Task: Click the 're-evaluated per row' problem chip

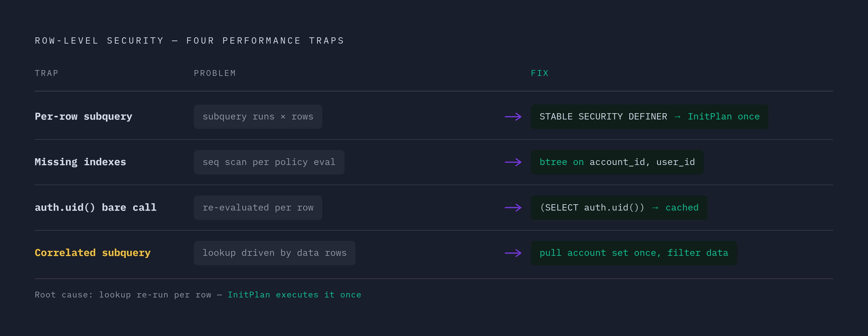Action: tap(258, 208)
